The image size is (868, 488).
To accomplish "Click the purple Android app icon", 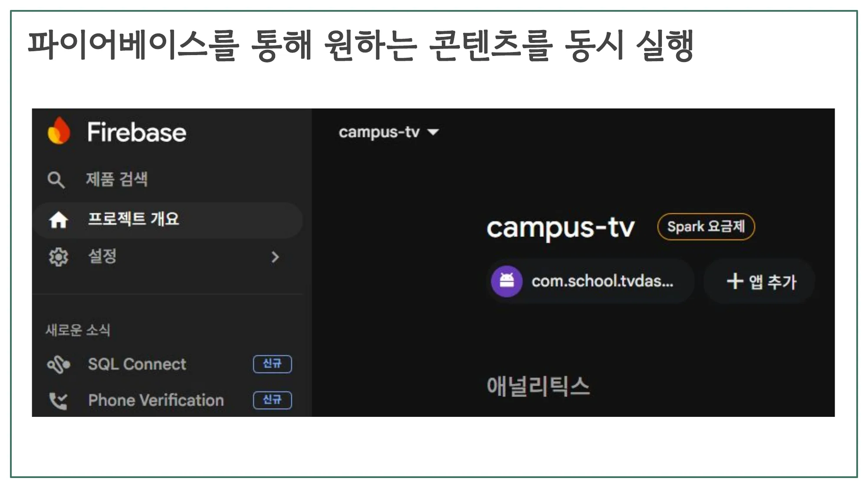I will point(506,281).
